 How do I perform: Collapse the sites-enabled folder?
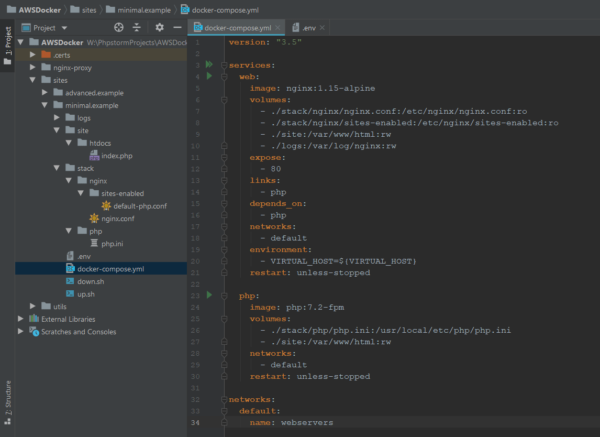point(80,193)
